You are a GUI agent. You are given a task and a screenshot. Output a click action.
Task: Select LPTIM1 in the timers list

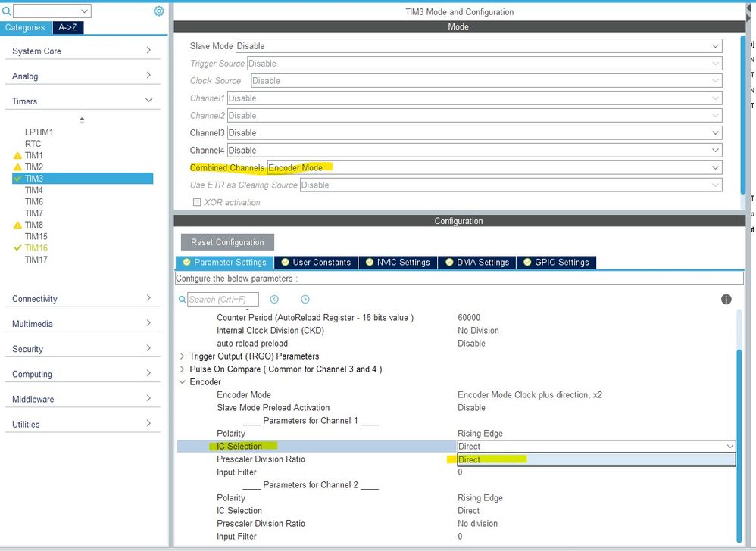click(39, 132)
